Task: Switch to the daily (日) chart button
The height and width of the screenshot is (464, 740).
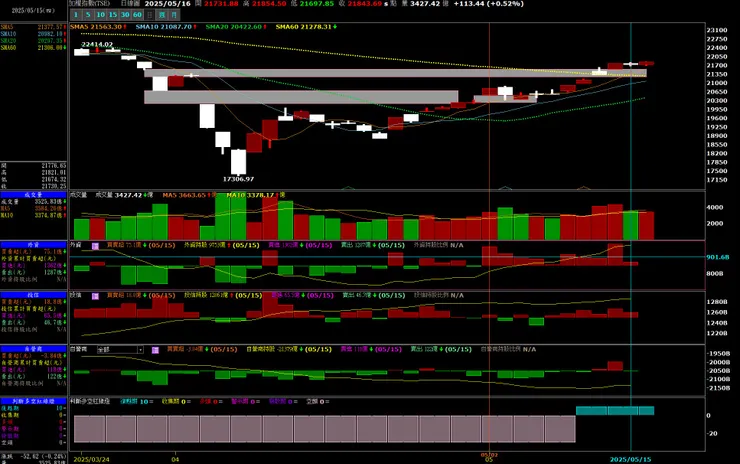Action: pos(150,15)
